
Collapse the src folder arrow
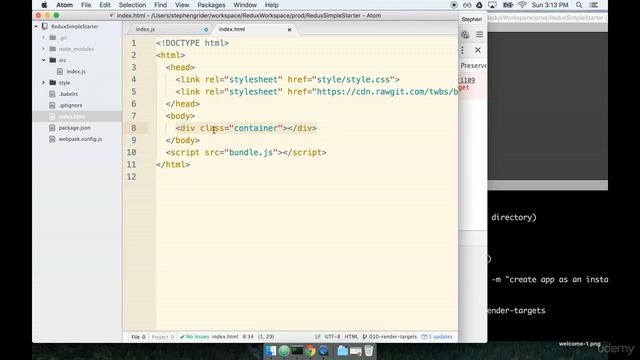pyautogui.click(x=44, y=60)
